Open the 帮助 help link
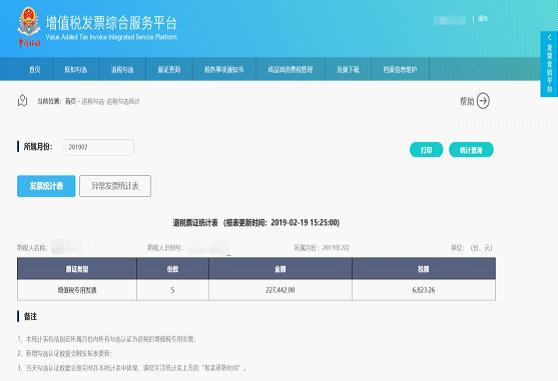558x381 pixels. pos(467,101)
